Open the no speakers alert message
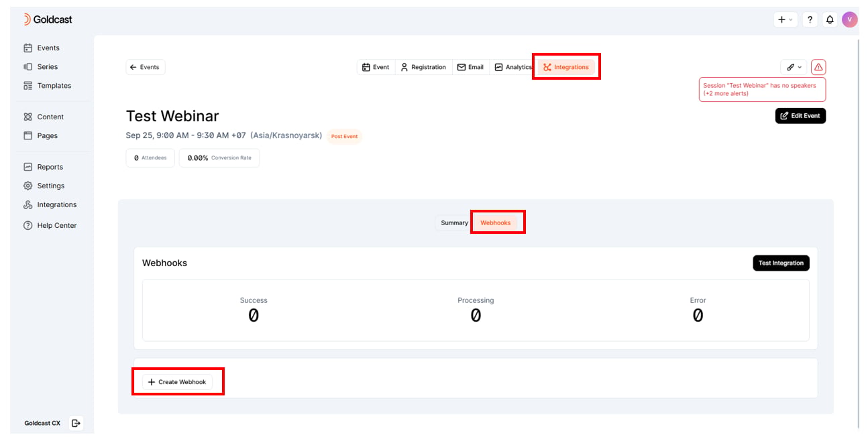This screenshot has width=868, height=437. pyautogui.click(x=762, y=89)
